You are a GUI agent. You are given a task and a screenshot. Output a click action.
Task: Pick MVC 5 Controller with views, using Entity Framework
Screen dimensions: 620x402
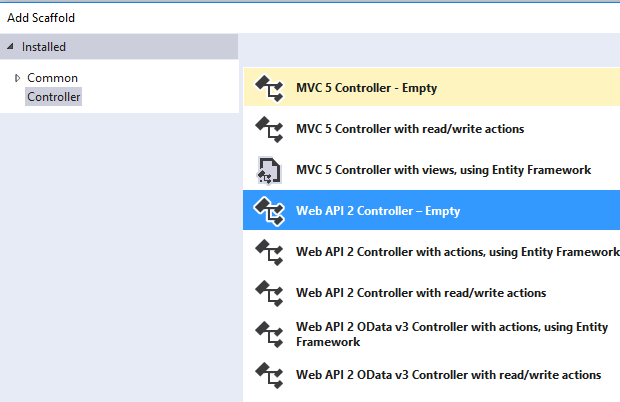(x=444, y=170)
